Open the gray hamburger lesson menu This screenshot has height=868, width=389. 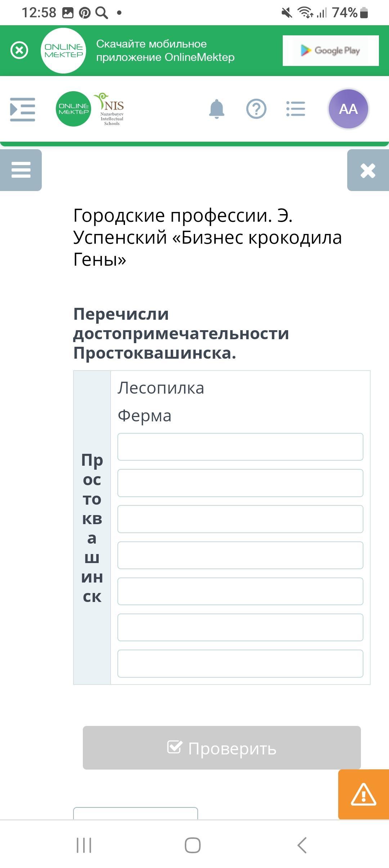[x=21, y=170]
